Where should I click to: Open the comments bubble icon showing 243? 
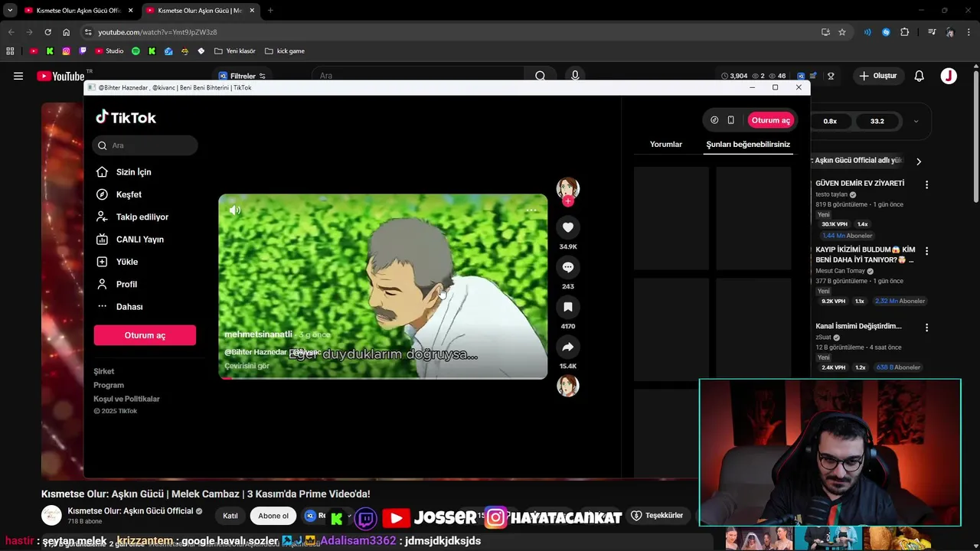568,267
